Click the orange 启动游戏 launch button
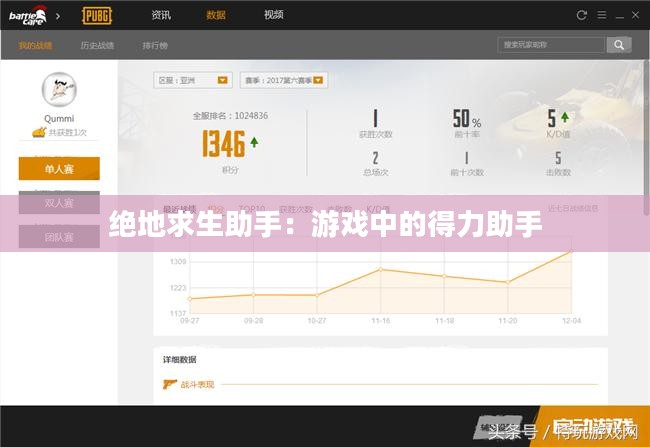Viewport: 650px width, 447px height. point(593,426)
